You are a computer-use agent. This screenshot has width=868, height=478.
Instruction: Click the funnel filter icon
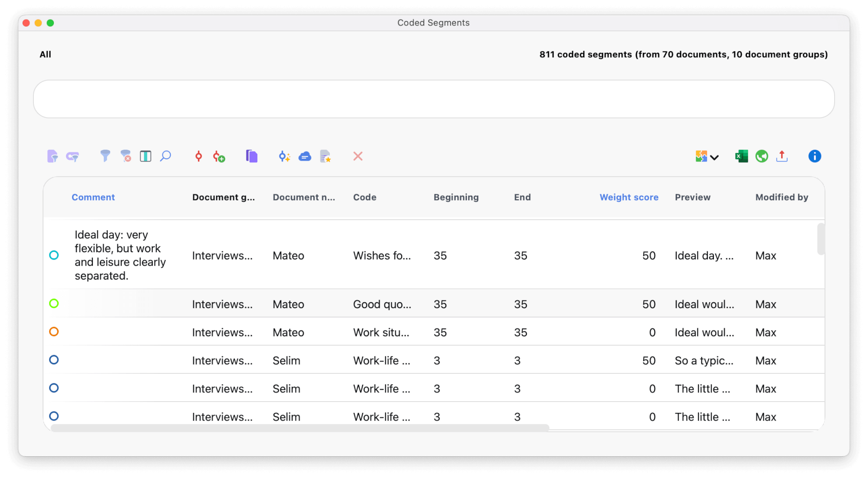(105, 156)
